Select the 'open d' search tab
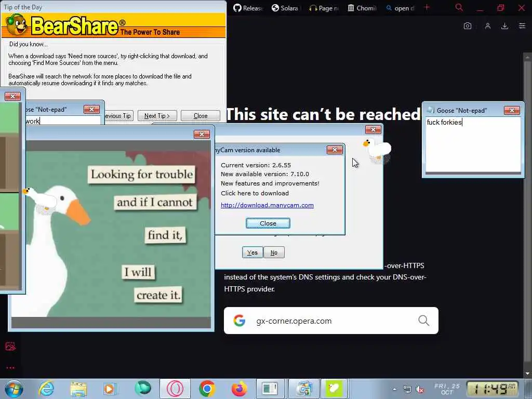The width and height of the screenshot is (532, 399). [x=400, y=8]
